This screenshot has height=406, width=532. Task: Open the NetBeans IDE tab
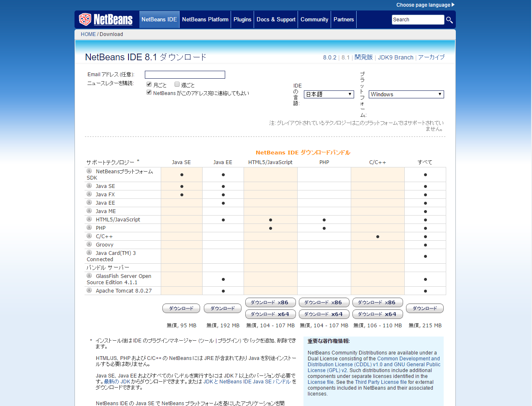(159, 19)
